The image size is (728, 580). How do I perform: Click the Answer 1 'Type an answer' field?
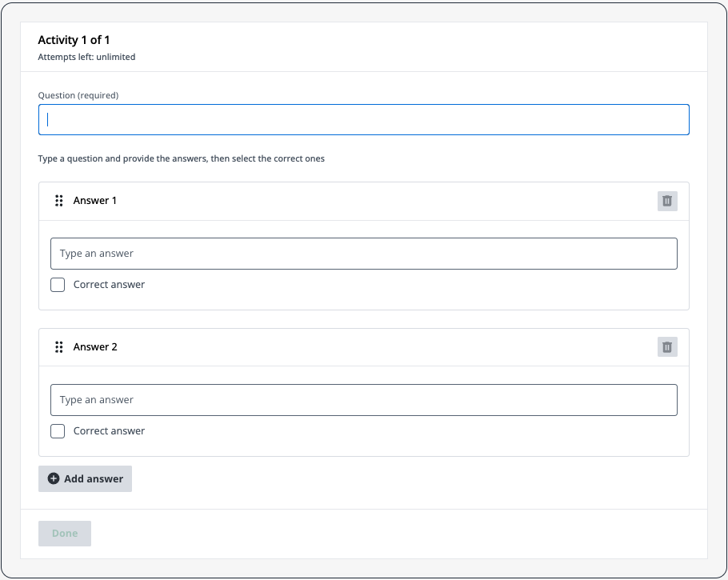(x=363, y=254)
